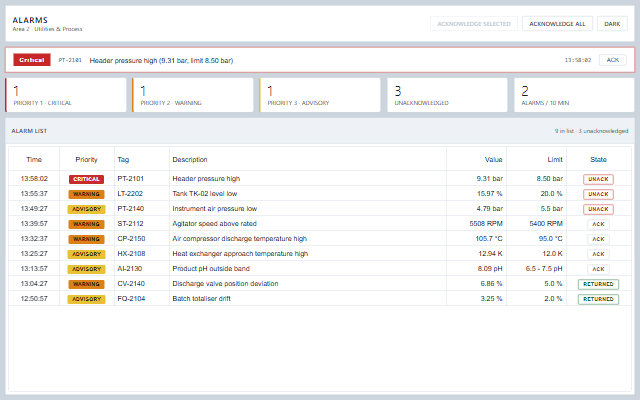Click RETURNED state on the FQ-2104 row

coord(598,299)
